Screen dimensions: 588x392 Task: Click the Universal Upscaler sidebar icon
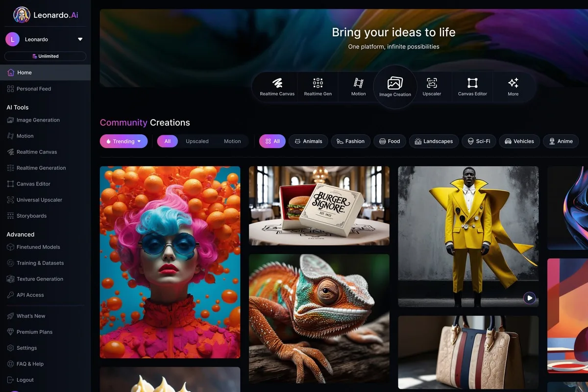pos(11,200)
